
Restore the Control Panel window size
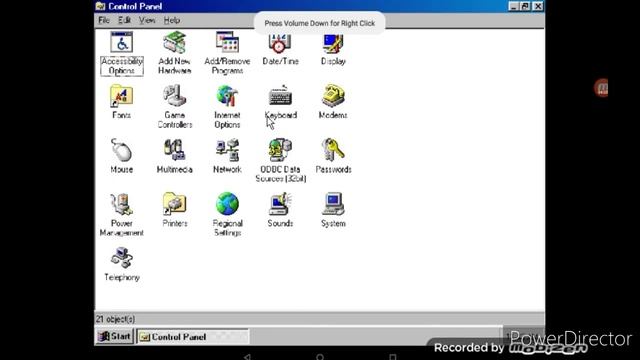pyautogui.click(x=525, y=6)
